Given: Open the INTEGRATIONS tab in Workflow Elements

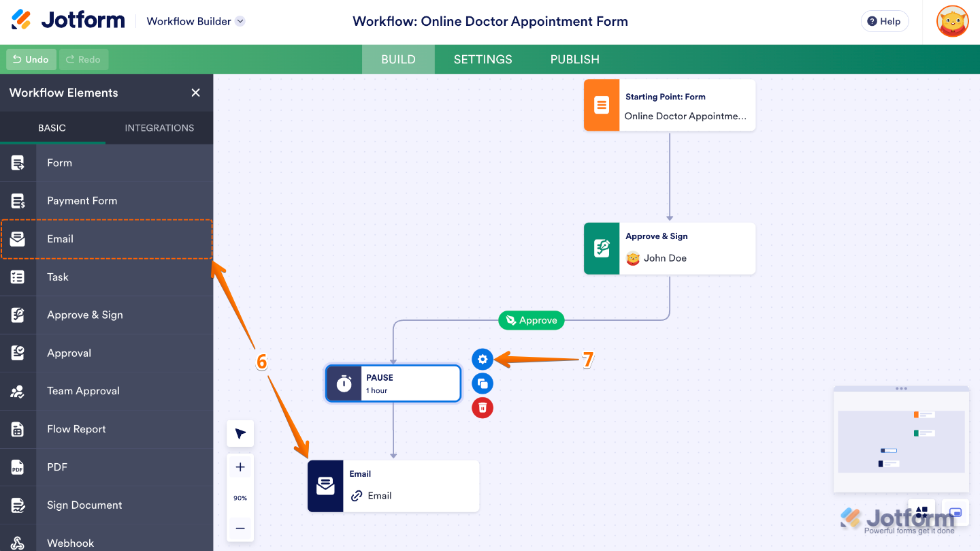Looking at the screenshot, I should pyautogui.click(x=159, y=127).
